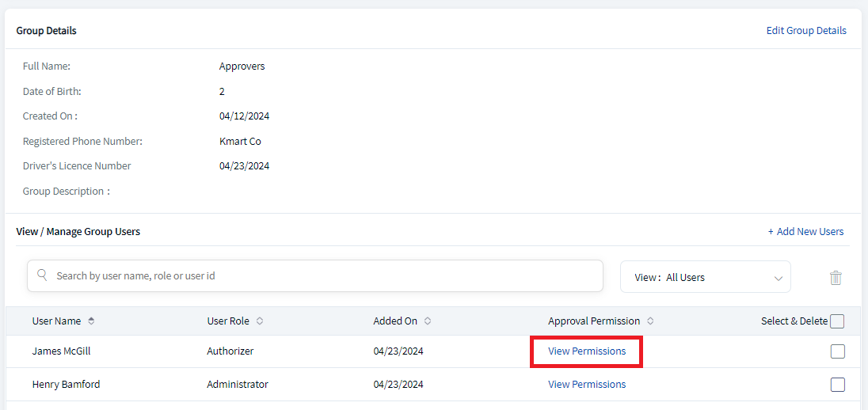Click + Add New Users link
Screen dimensions: 868x410
tap(805, 231)
